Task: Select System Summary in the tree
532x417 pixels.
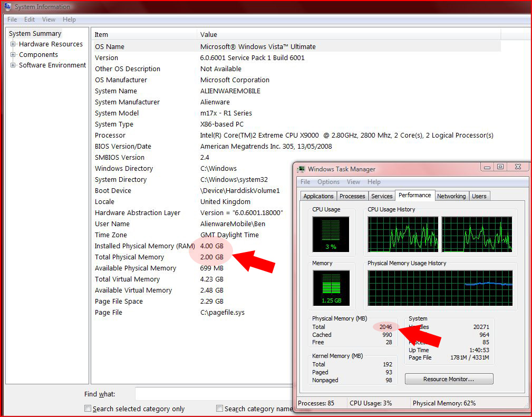Action: tap(35, 34)
